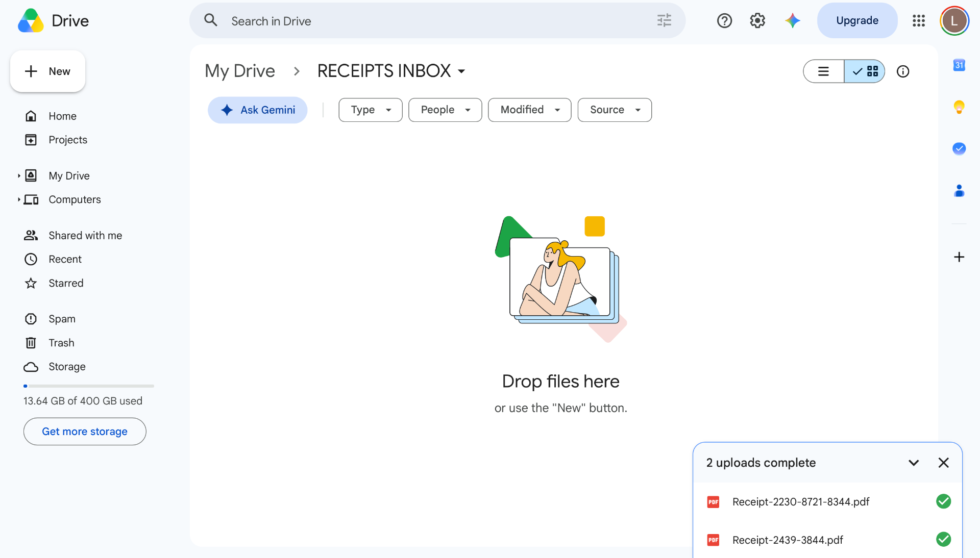
Task: Open the Google apps grid
Action: point(919,20)
